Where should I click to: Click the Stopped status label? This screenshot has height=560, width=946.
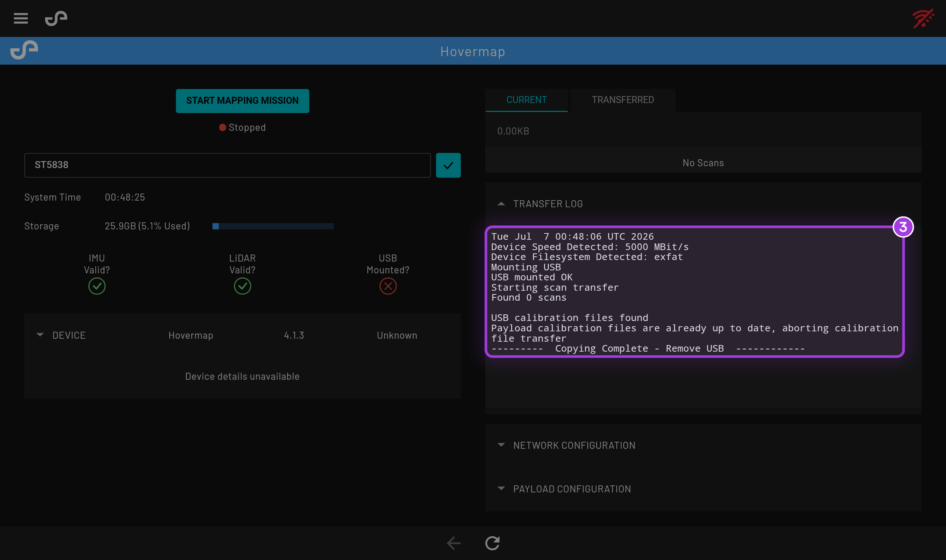[x=247, y=127]
